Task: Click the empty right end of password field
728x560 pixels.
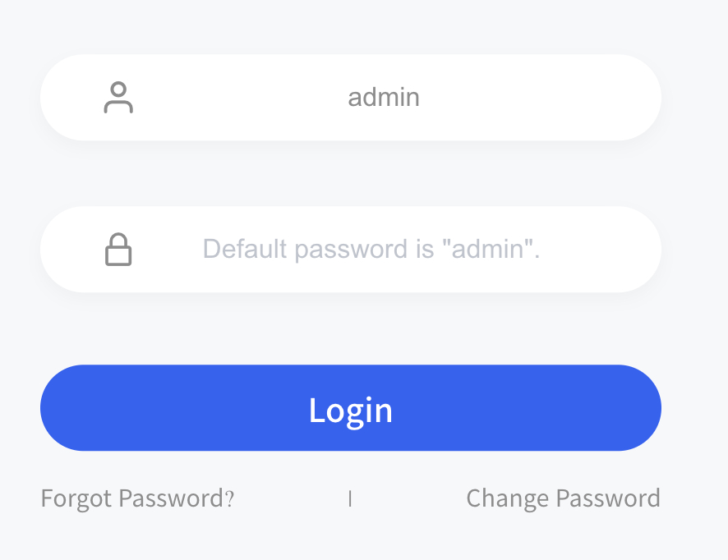Action: 599,249
